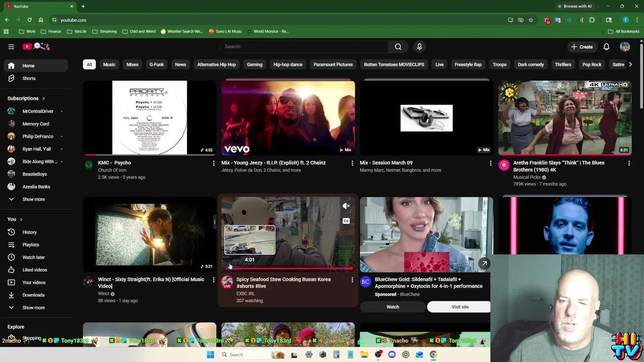The width and height of the screenshot is (644, 362).
Task: Select the Music category chip
Action: 109,64
